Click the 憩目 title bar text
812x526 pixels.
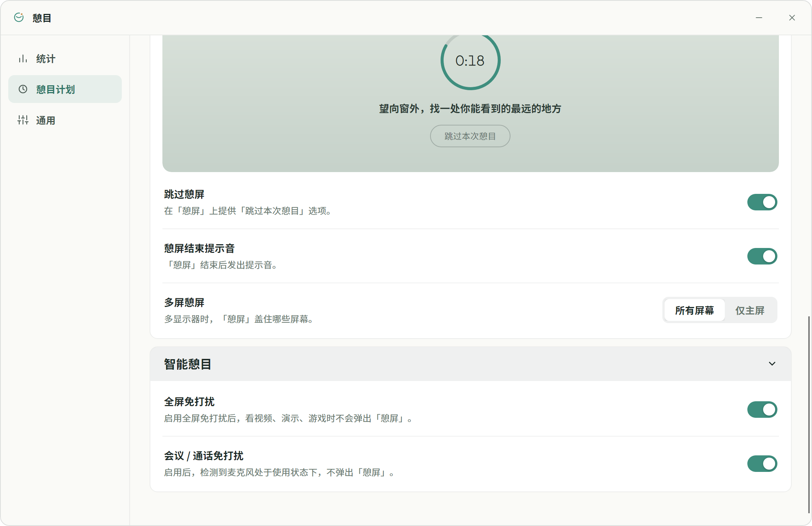click(42, 18)
